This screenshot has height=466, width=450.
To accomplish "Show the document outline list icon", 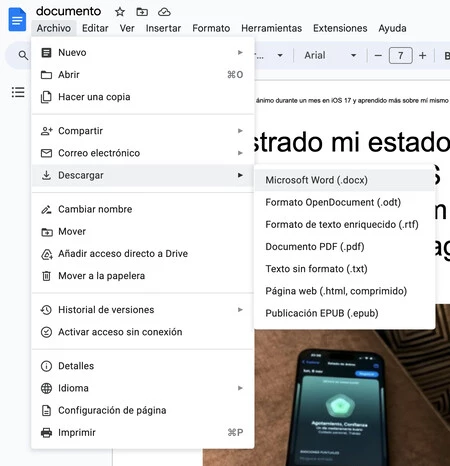I will point(18,92).
